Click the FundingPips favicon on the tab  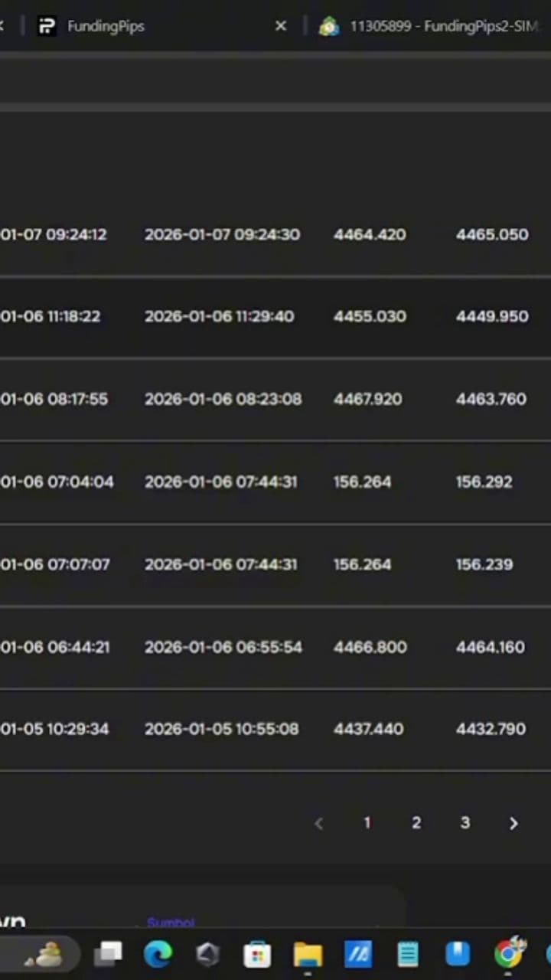pos(47,25)
